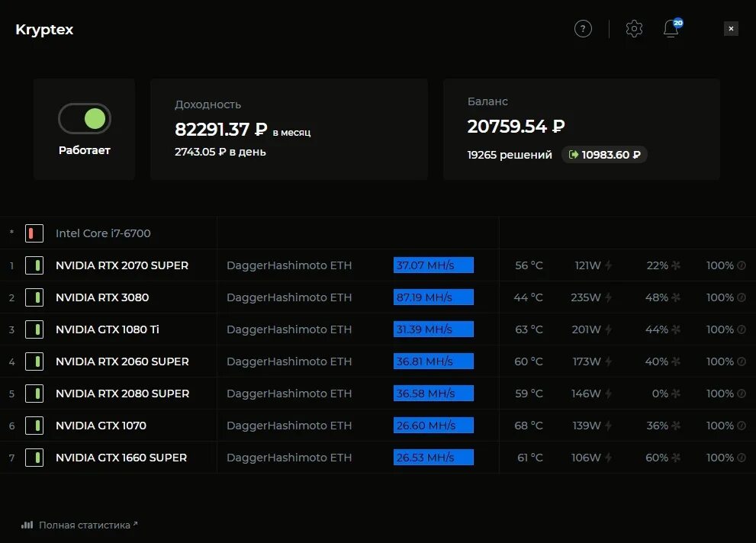The width and height of the screenshot is (756, 543).
Task: Toggle the main mining switch off
Action: (x=85, y=118)
